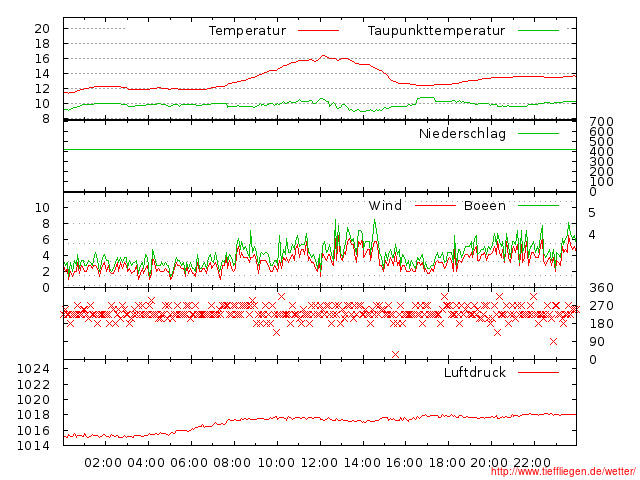
Task: Click the 08:00 time axis label
Action: coord(231,463)
